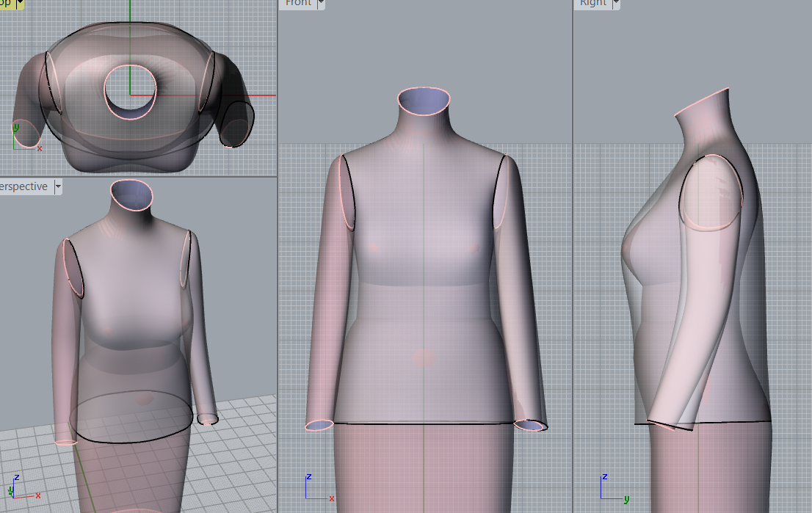Screen dimensions: 812x513
Task: Click the Front viewport title label
Action: [x=298, y=3]
